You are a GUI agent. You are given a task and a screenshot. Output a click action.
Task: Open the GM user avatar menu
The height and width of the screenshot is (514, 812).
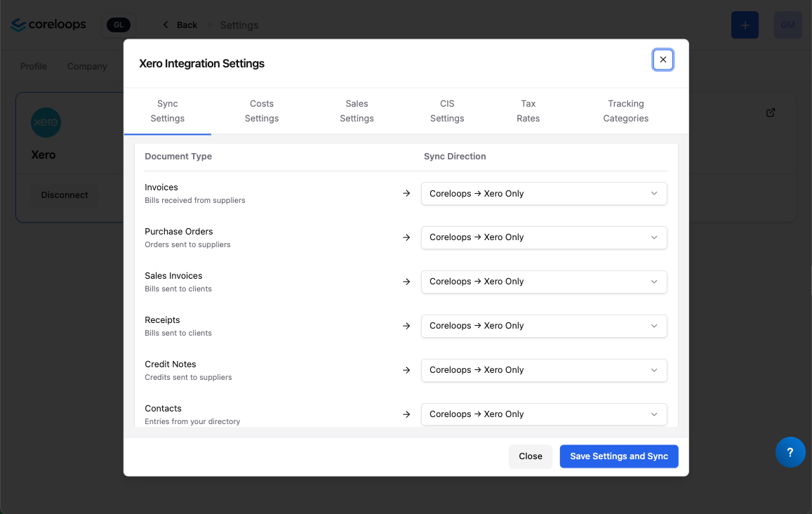(787, 25)
